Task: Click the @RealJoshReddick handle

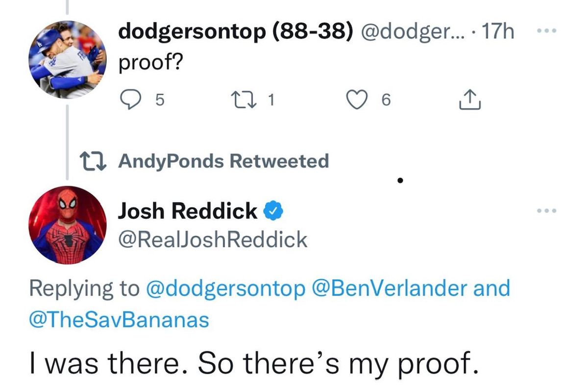Action: click(213, 239)
